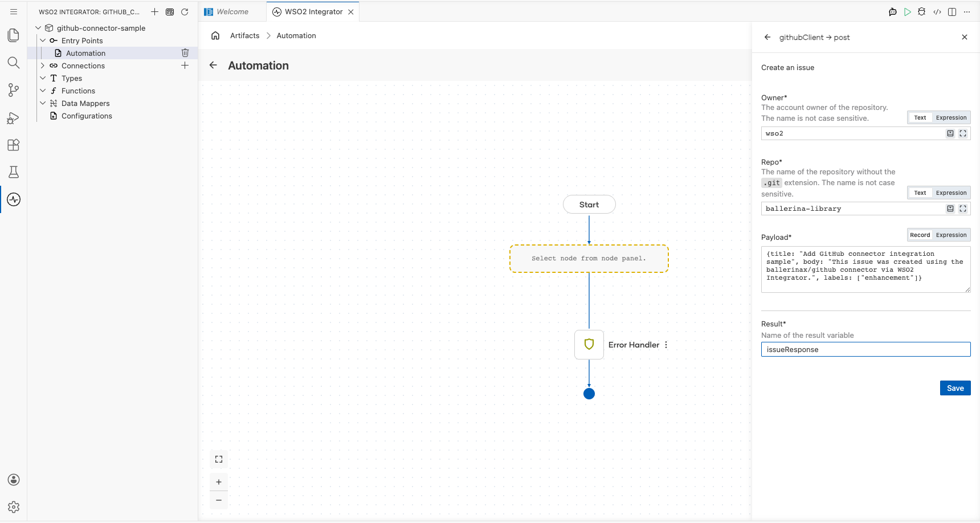Close the WSO2 Integrator tab
Screen dimensions: 980x523
(351, 12)
